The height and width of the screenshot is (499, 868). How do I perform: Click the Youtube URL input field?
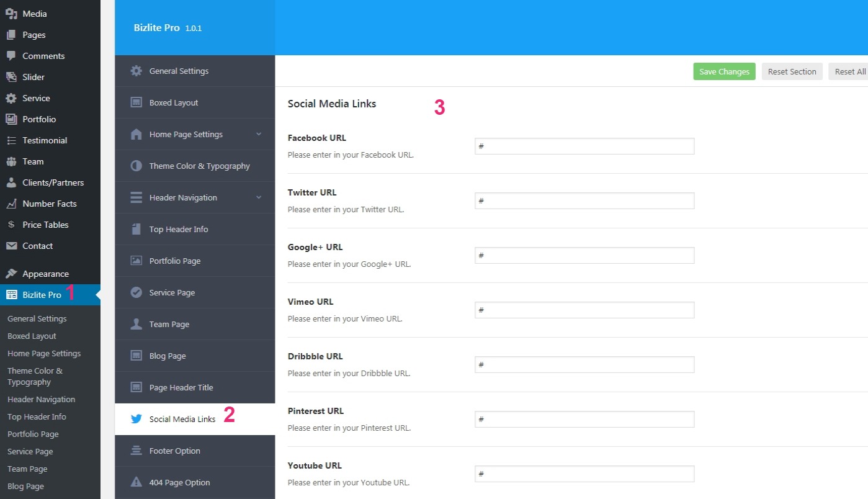(x=584, y=474)
